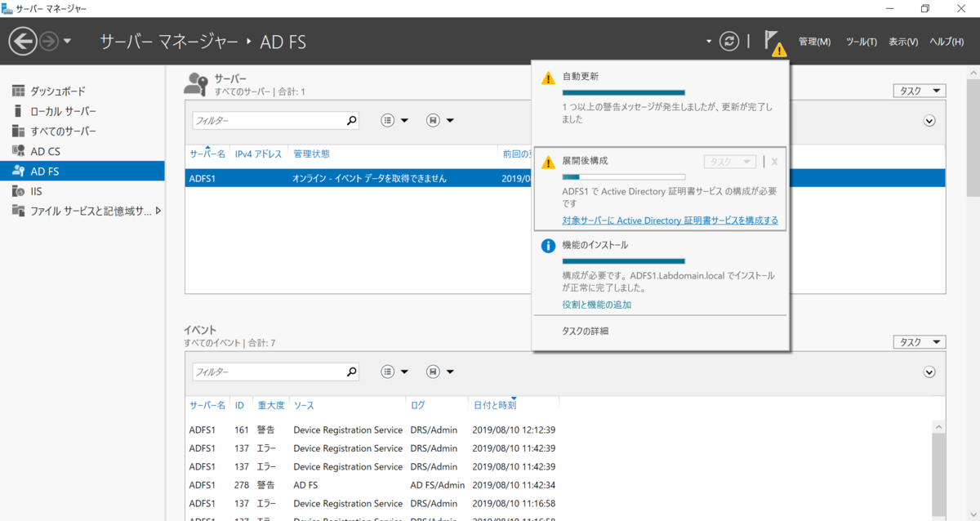Select event 278 AD FS row
The height and width of the screenshot is (521, 980).
559,484
